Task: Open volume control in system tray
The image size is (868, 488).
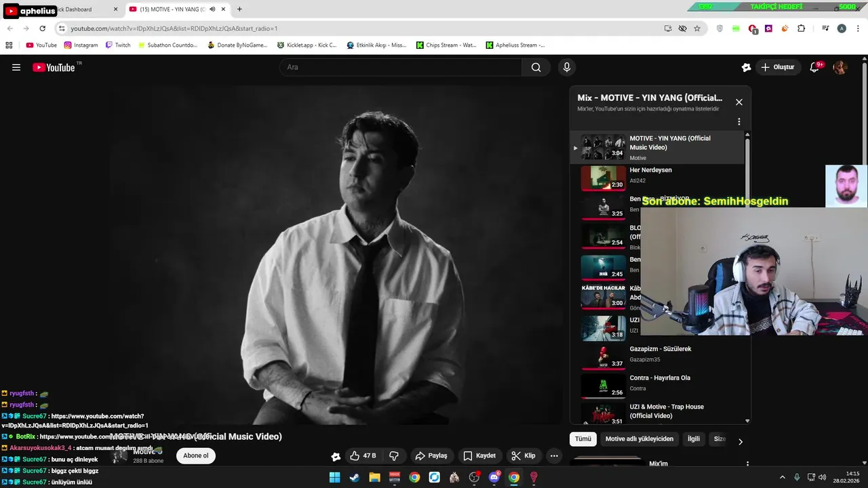Action: (823, 477)
